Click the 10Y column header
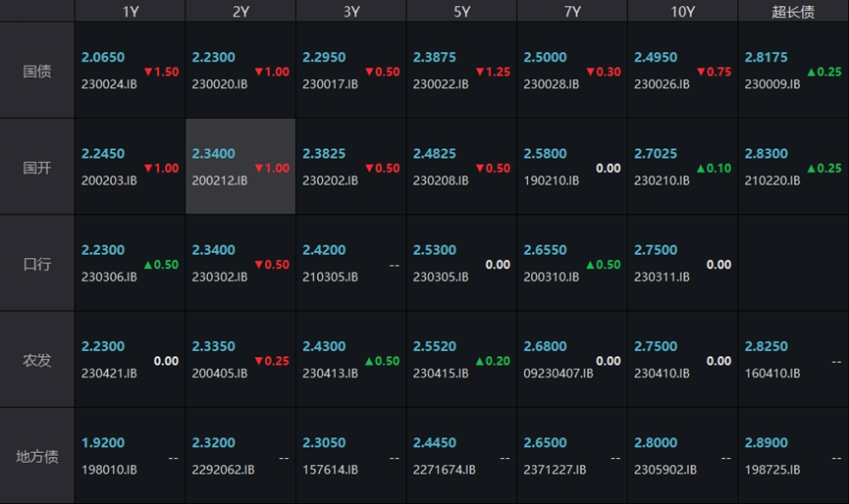This screenshot has height=504, width=849. pos(682,12)
